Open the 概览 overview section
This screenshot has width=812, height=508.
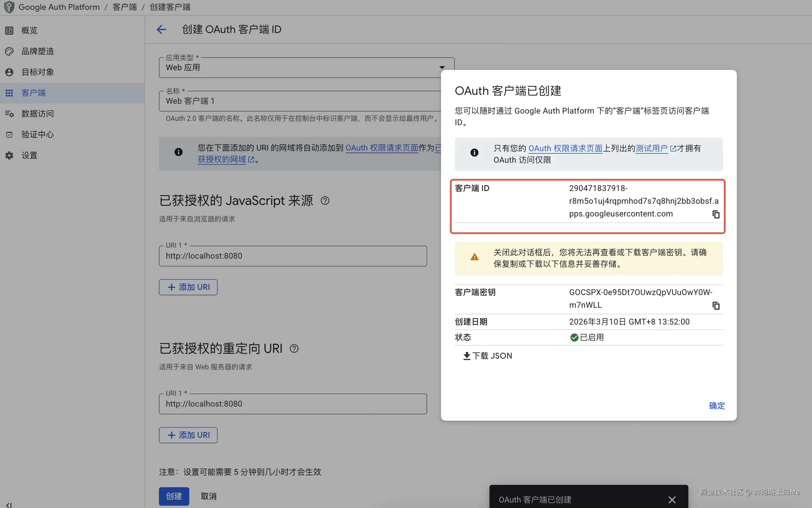pos(29,31)
